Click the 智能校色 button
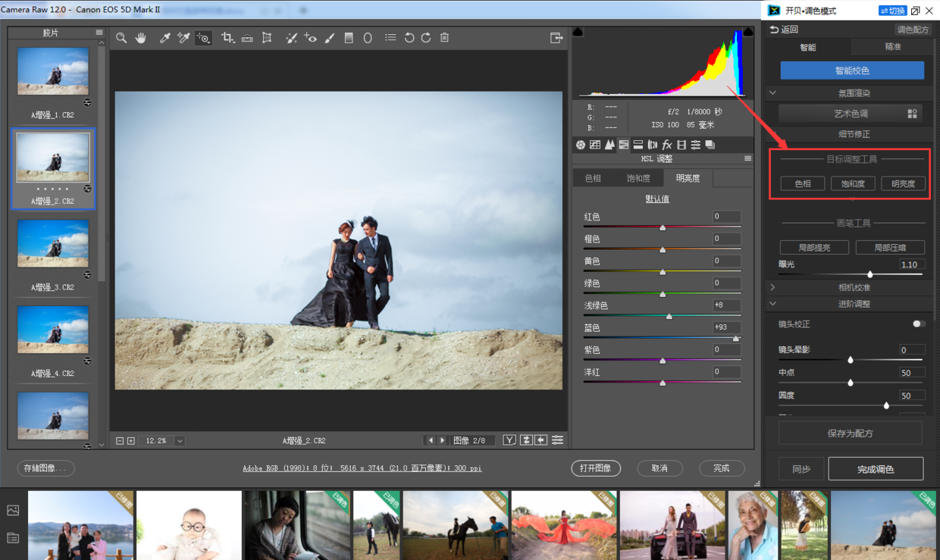Screen dimensions: 940x560 click(852, 70)
